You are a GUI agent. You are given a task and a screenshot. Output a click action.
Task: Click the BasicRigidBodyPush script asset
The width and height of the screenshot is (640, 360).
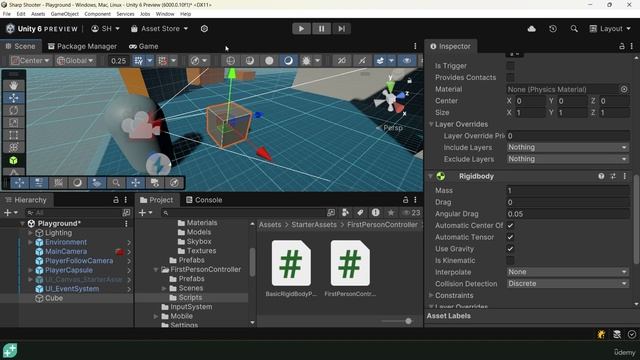click(x=291, y=268)
